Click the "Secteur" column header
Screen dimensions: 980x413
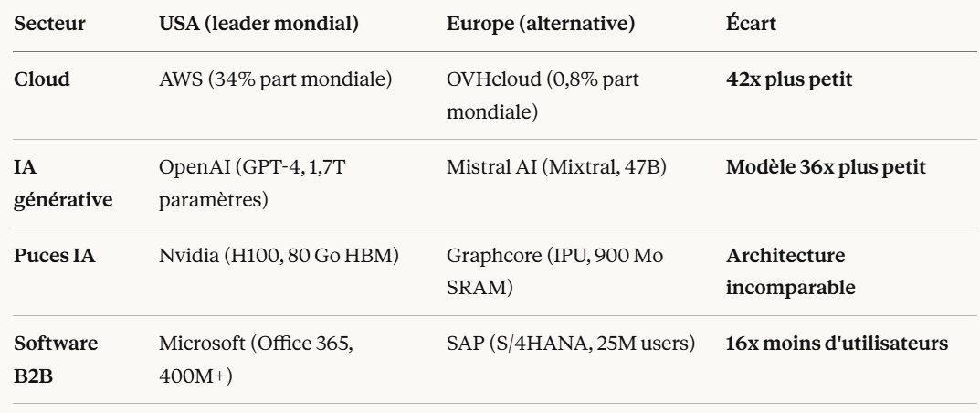tap(50, 25)
